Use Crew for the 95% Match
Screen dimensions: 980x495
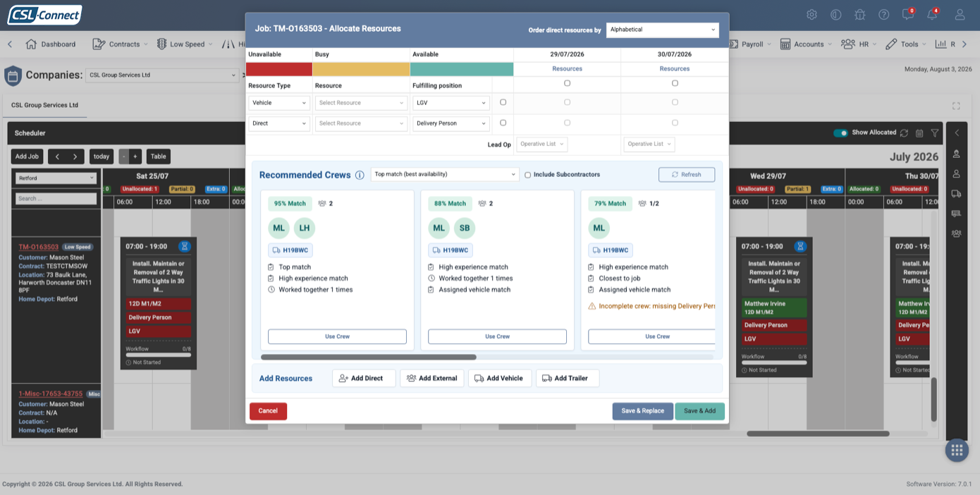tap(337, 336)
